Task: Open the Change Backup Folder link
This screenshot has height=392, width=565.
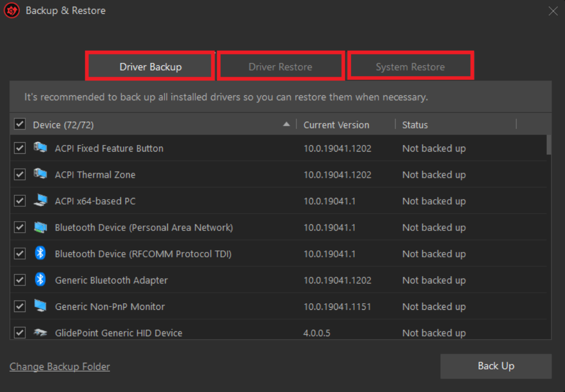Action: point(60,367)
